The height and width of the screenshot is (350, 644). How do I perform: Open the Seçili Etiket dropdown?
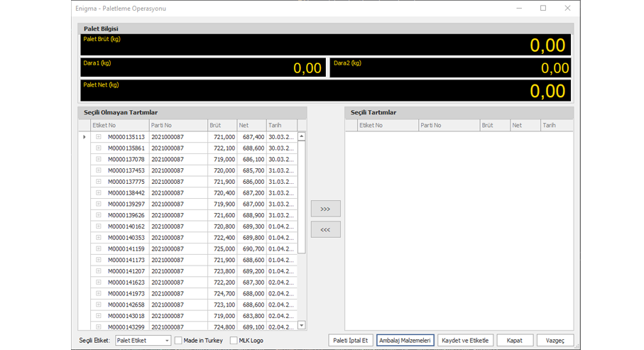(167, 341)
